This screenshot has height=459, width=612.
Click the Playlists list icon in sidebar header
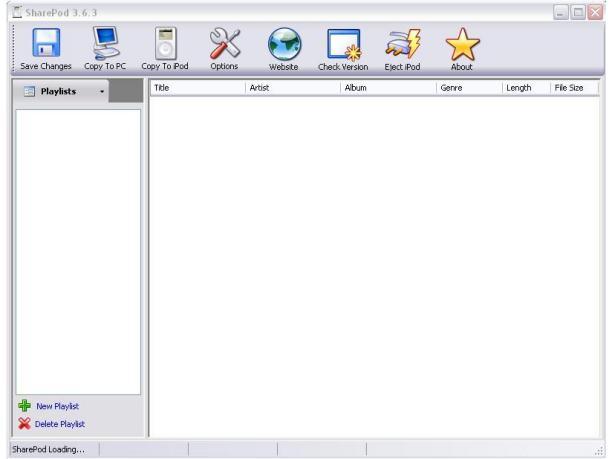click(x=29, y=91)
